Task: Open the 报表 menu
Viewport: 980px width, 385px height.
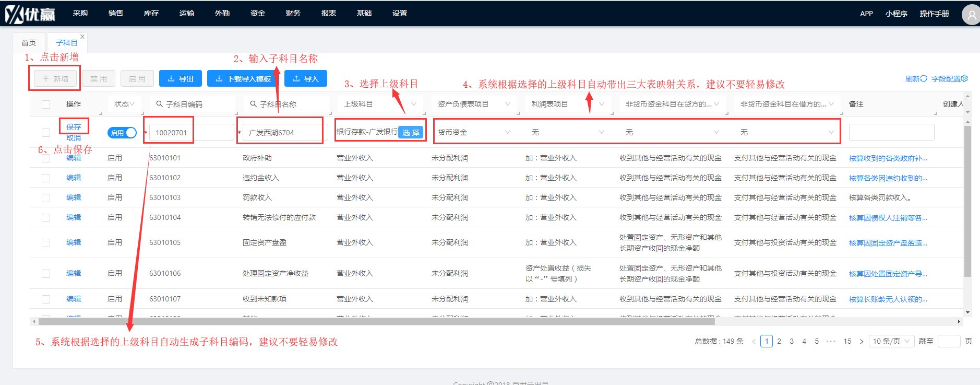Action: [x=329, y=13]
